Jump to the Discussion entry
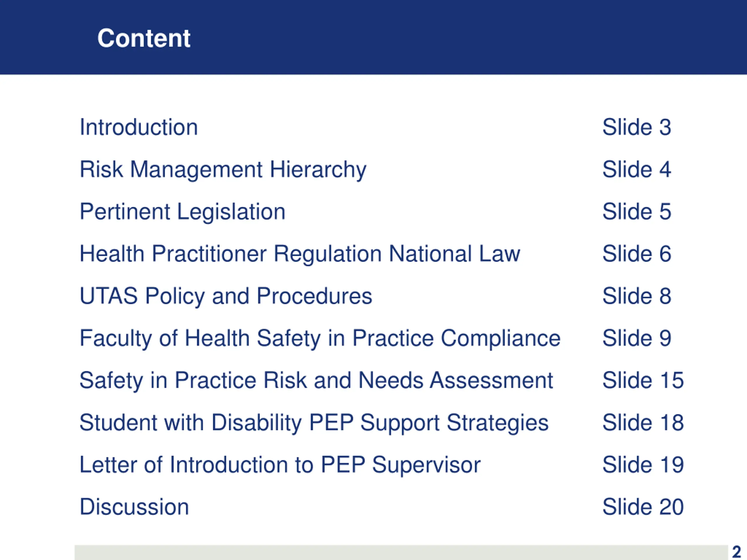747x560 pixels. point(134,507)
